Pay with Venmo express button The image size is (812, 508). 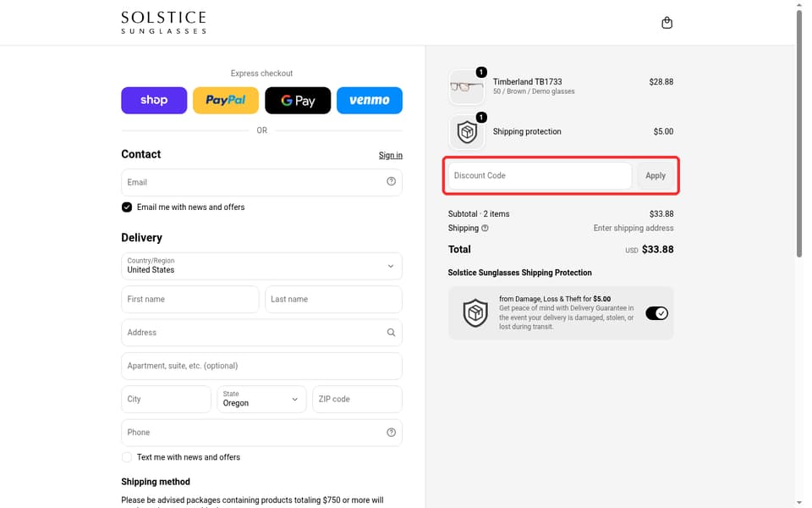[370, 100]
